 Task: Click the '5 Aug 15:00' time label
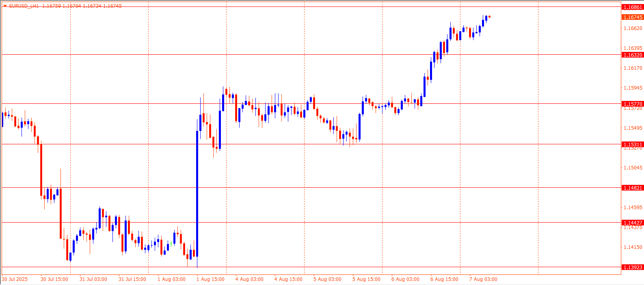pos(366,279)
